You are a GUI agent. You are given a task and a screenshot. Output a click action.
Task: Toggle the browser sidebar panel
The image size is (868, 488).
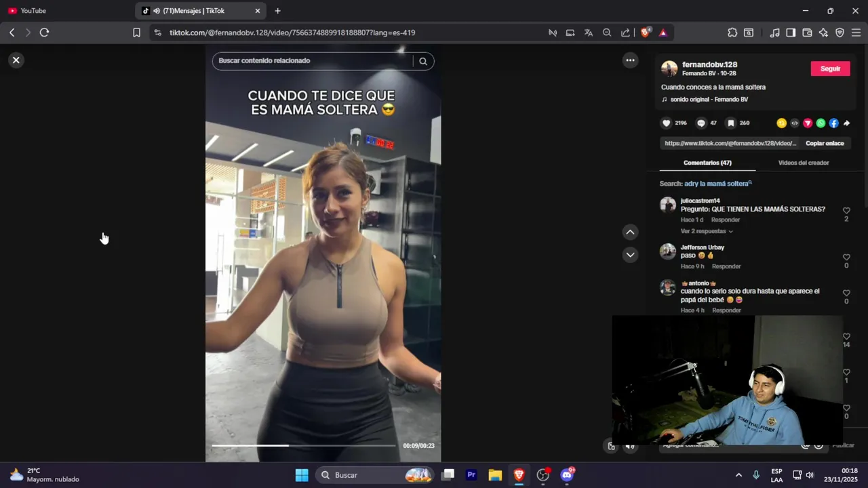[791, 33]
